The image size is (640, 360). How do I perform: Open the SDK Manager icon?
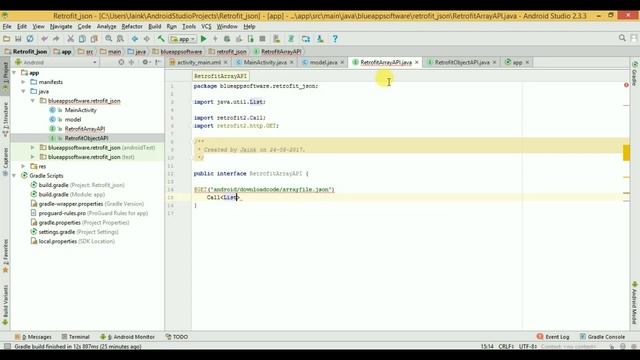[x=320, y=39]
